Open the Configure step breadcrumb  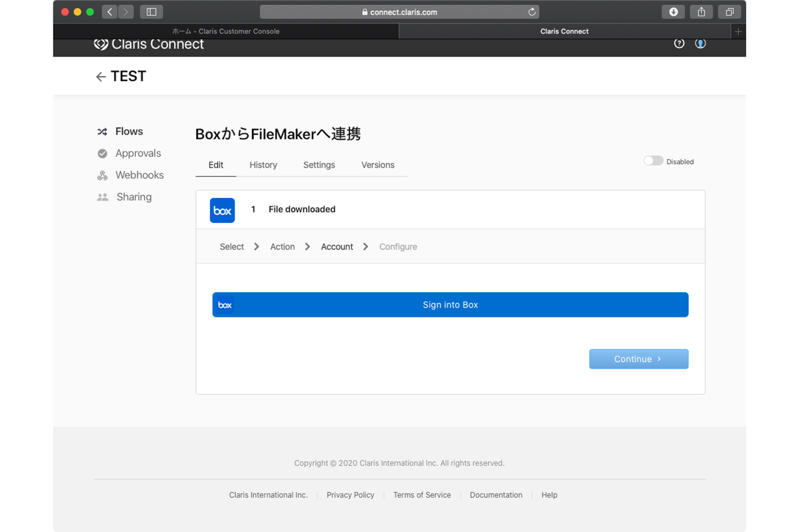tap(398, 247)
